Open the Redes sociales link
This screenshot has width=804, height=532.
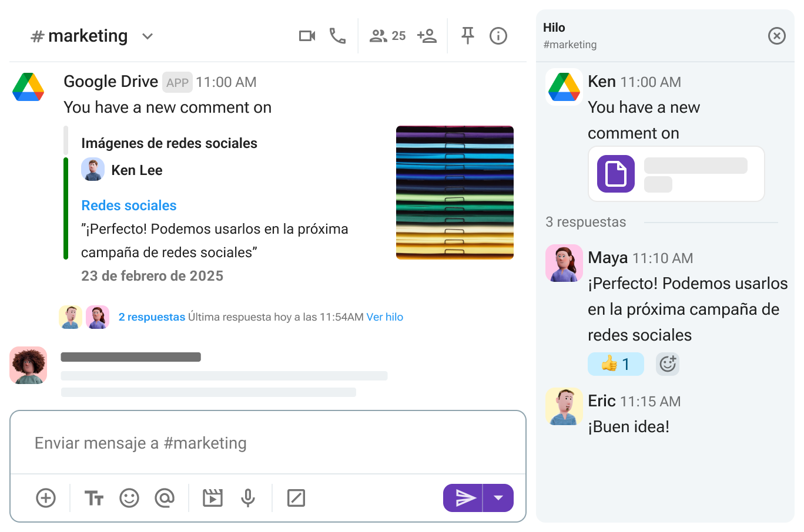click(x=129, y=206)
